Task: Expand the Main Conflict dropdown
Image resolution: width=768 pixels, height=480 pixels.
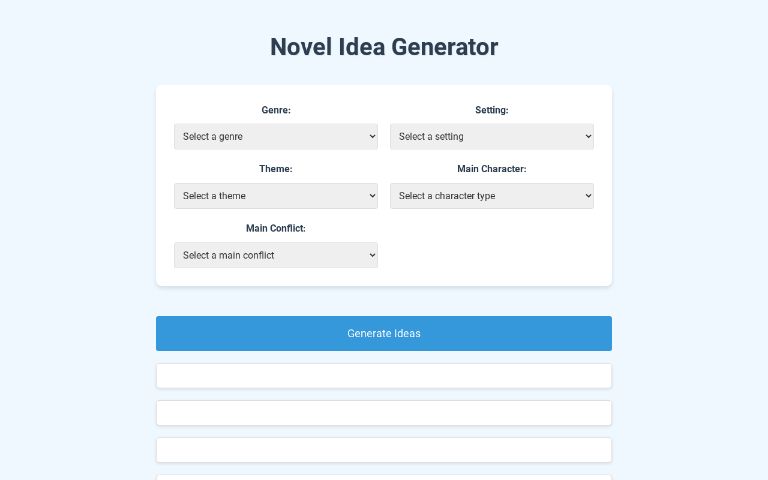Action: (x=275, y=255)
